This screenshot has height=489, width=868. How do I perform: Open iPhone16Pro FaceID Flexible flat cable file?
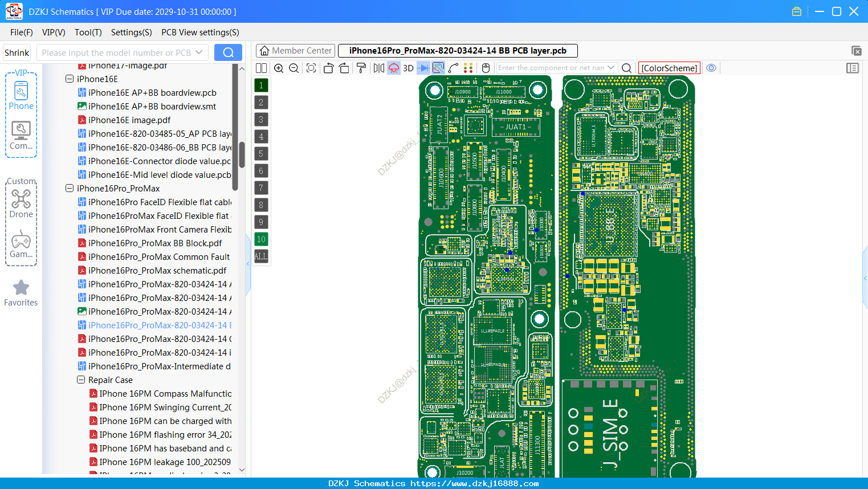click(x=154, y=202)
